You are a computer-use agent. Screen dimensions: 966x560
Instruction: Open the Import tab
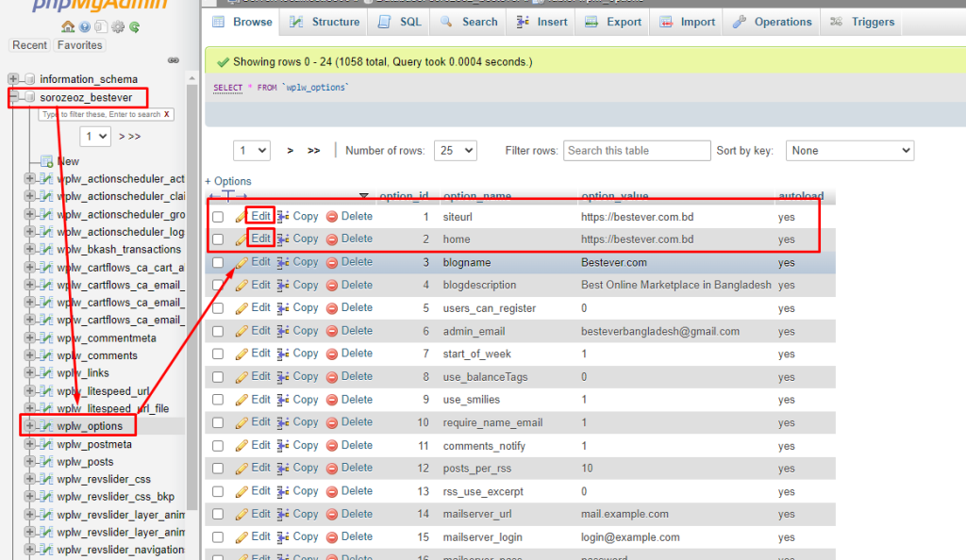687,22
